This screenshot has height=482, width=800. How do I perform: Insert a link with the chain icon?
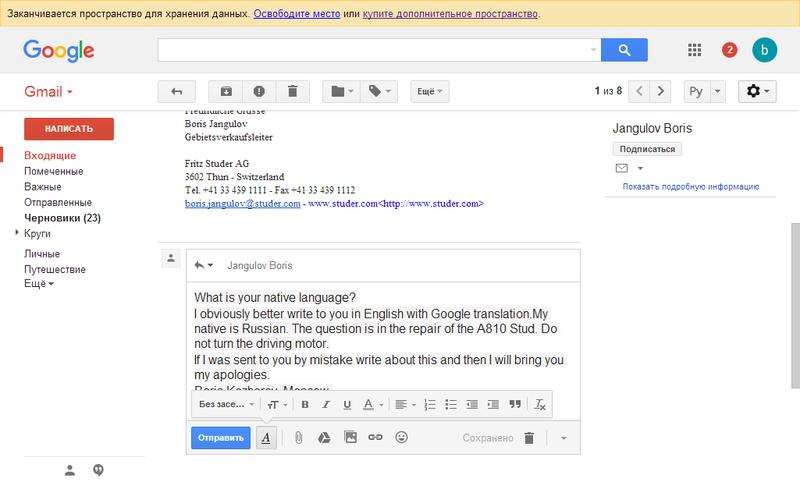tap(376, 437)
